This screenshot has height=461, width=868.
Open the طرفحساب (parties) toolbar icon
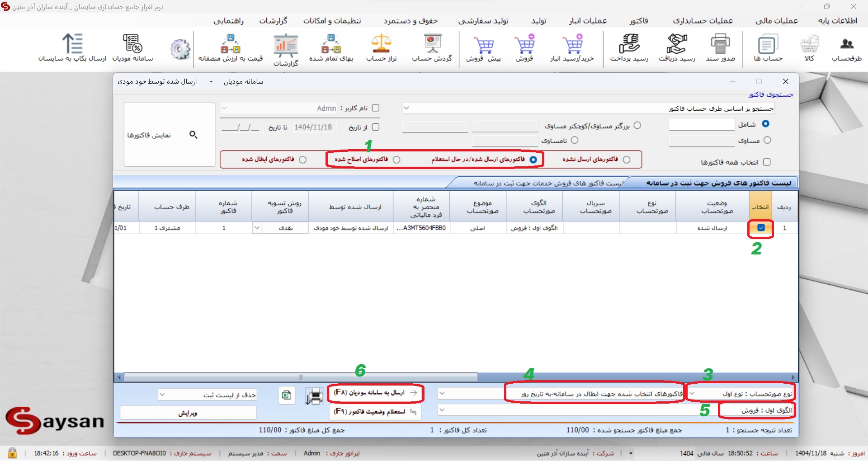point(847,48)
